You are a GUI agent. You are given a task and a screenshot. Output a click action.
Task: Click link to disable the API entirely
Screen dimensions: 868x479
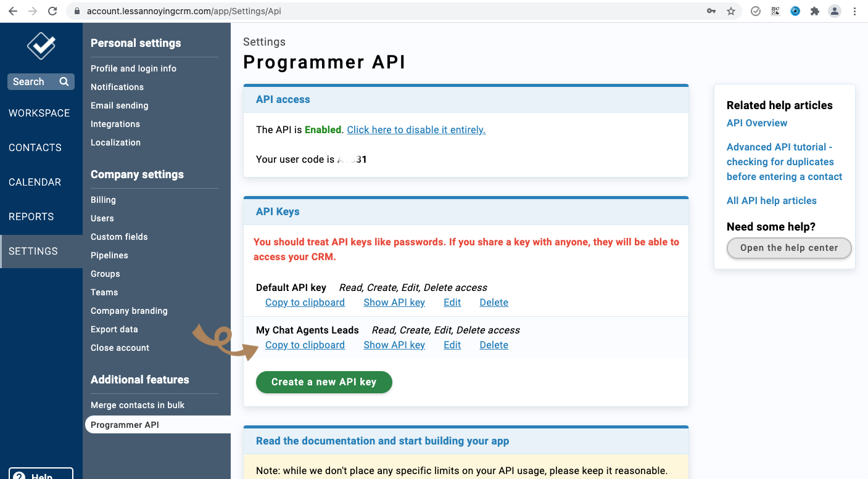coord(416,129)
